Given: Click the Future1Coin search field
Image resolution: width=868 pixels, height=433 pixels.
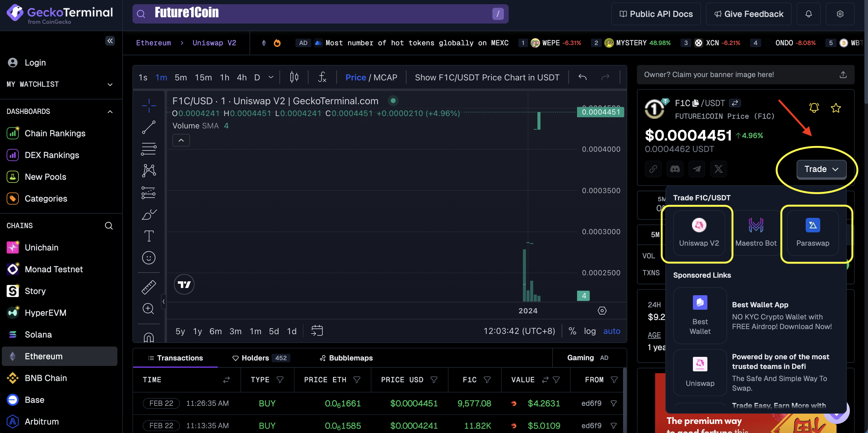Looking at the screenshot, I should (x=320, y=14).
